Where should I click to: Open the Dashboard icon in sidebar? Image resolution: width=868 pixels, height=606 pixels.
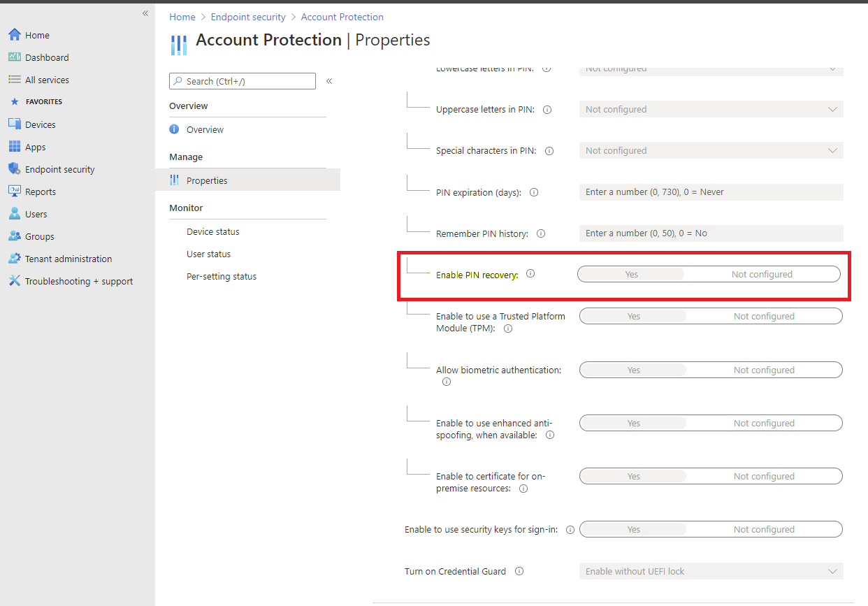[14, 57]
